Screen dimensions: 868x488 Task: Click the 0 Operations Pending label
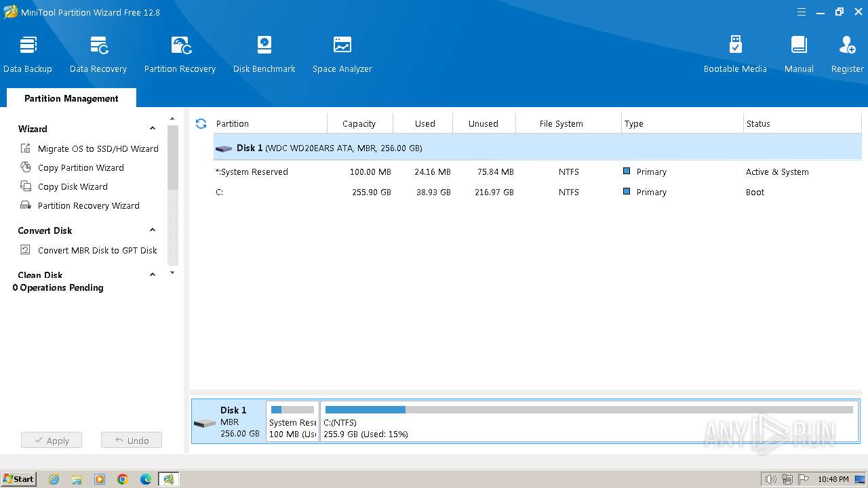(x=58, y=287)
